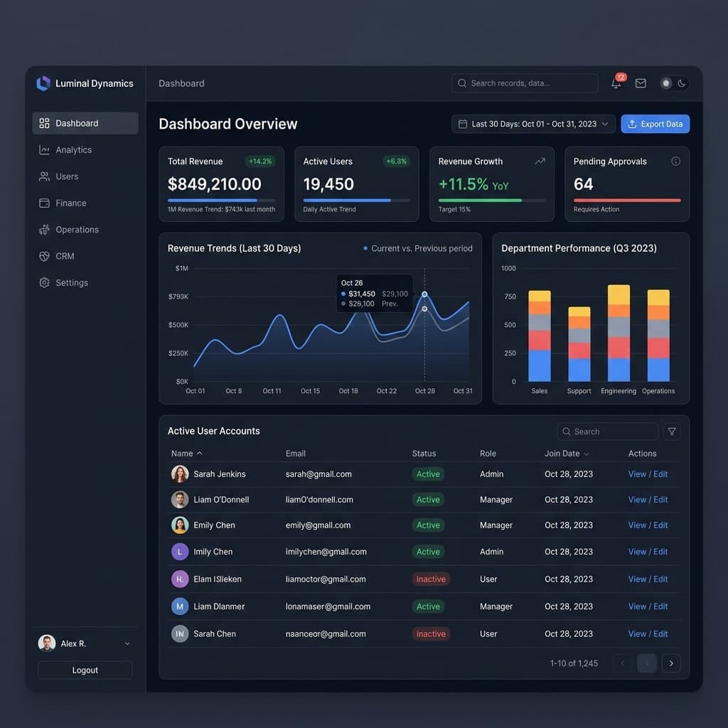Click the Logout button
Screen dimensions: 728x728
85,670
